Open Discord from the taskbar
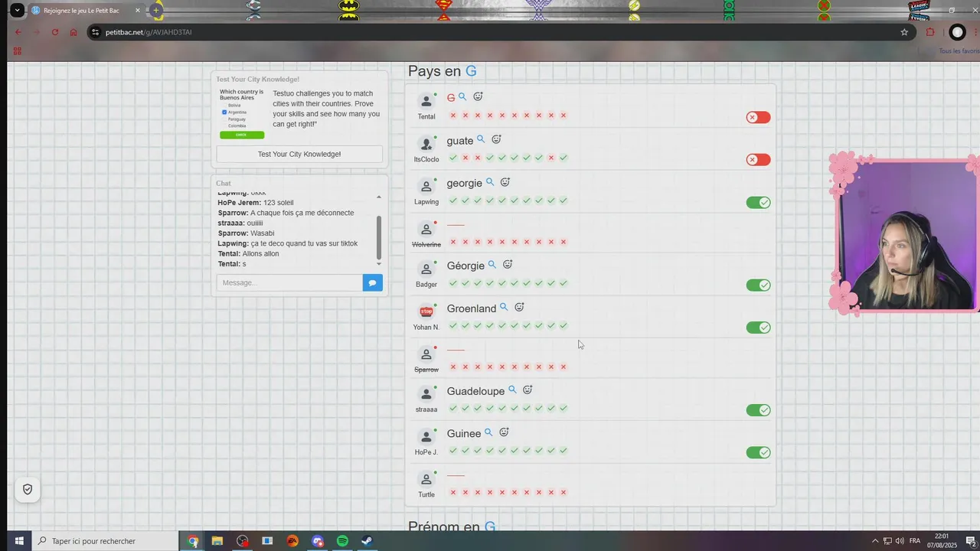Viewport: 980px width, 551px height. [318, 541]
